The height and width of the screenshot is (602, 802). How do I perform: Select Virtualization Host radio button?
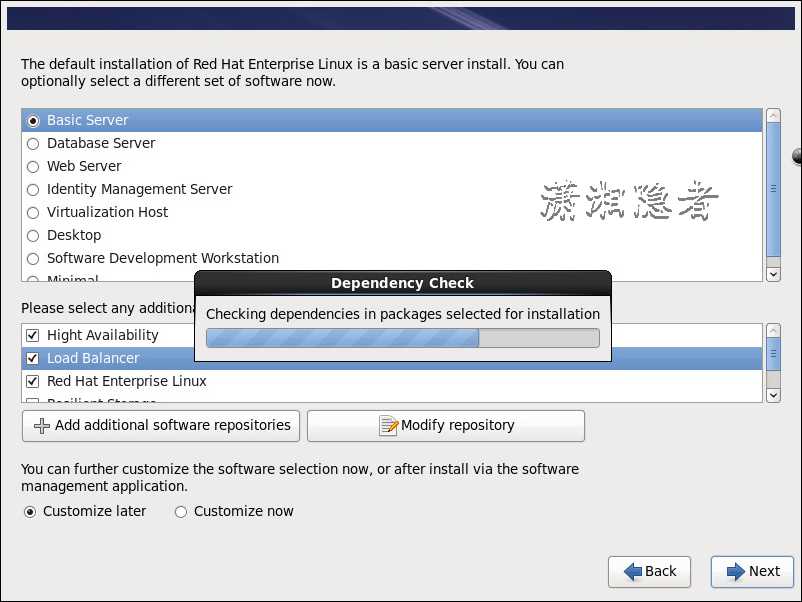tap(33, 213)
